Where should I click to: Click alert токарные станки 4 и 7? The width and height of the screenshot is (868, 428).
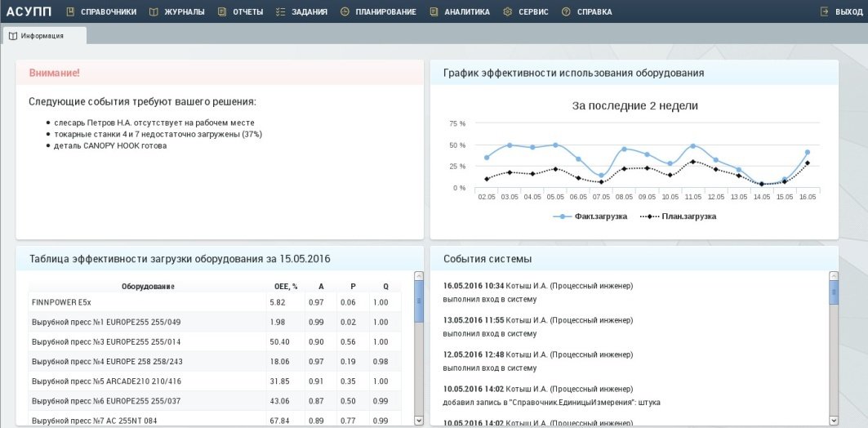point(158,135)
